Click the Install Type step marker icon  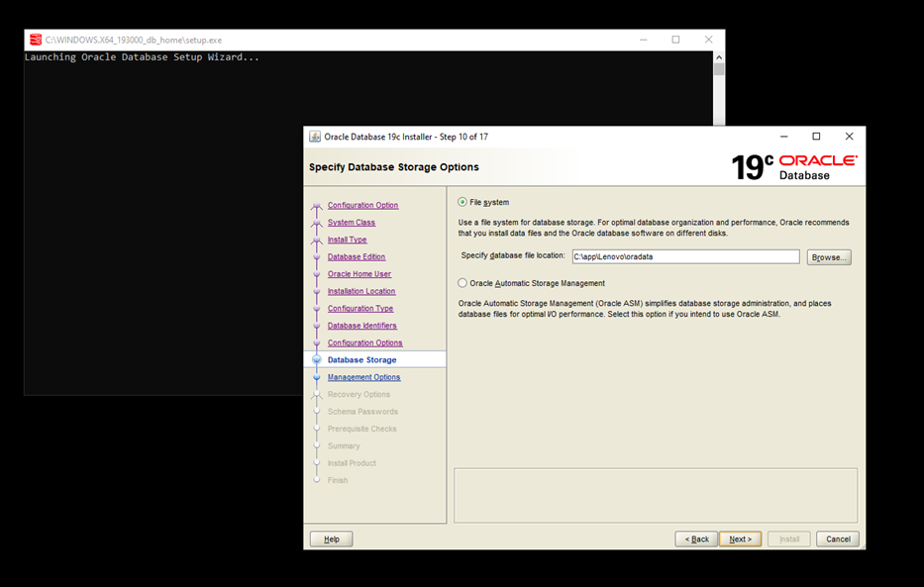click(x=317, y=240)
